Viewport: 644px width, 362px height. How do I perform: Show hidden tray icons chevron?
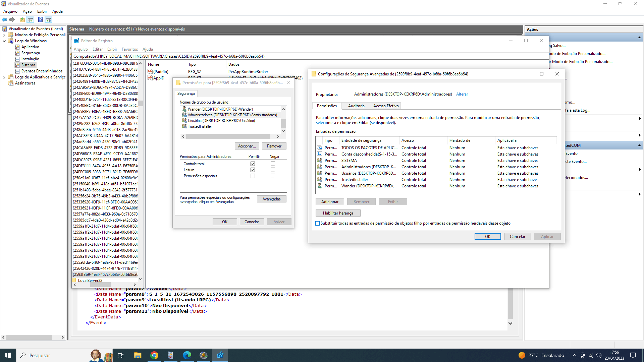574,355
